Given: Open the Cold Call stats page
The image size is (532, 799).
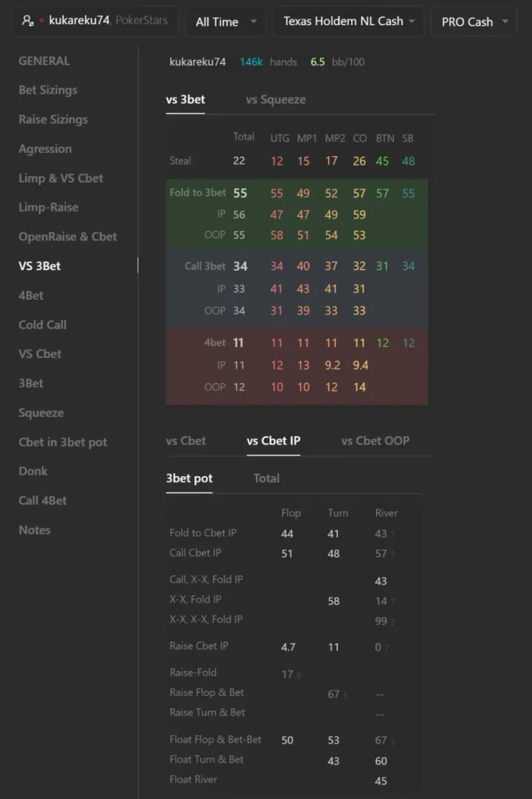Looking at the screenshot, I should pos(42,325).
